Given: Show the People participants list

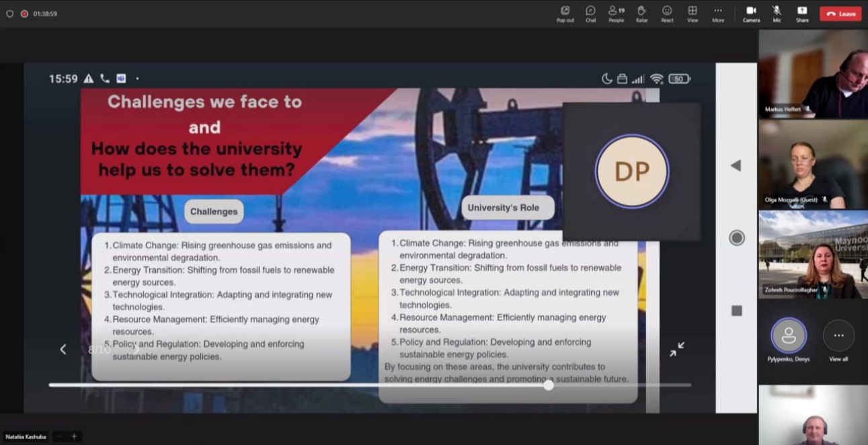Looking at the screenshot, I should (x=616, y=13).
